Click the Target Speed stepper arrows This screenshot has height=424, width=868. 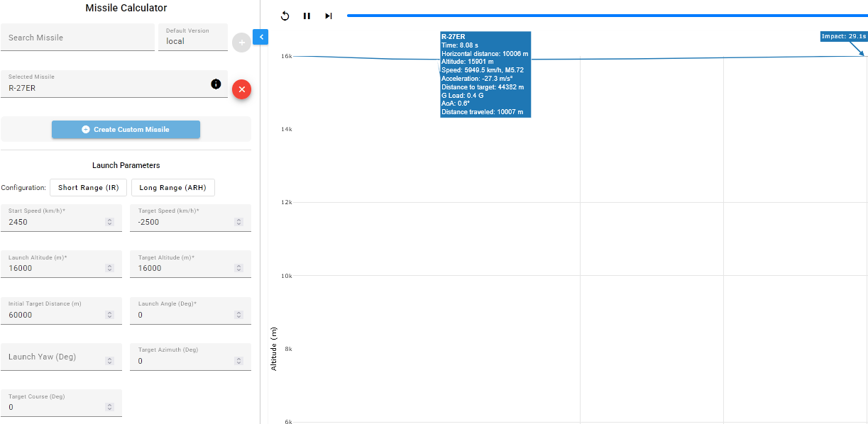[x=238, y=222]
